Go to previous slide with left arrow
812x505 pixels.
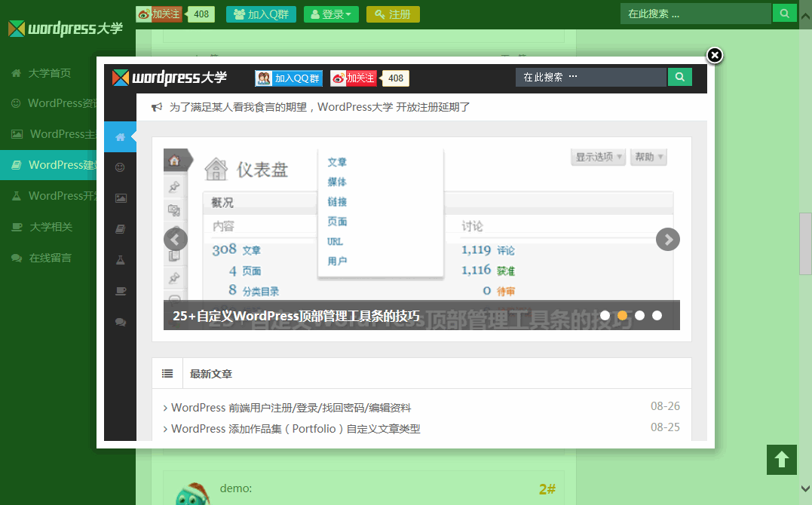[x=176, y=239]
